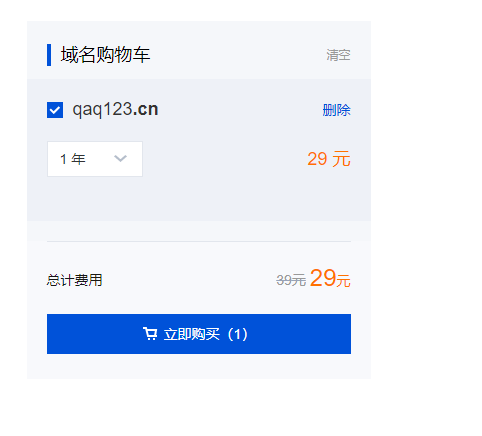Click the divider line above total cost
This screenshot has height=436, width=482.
199,241
